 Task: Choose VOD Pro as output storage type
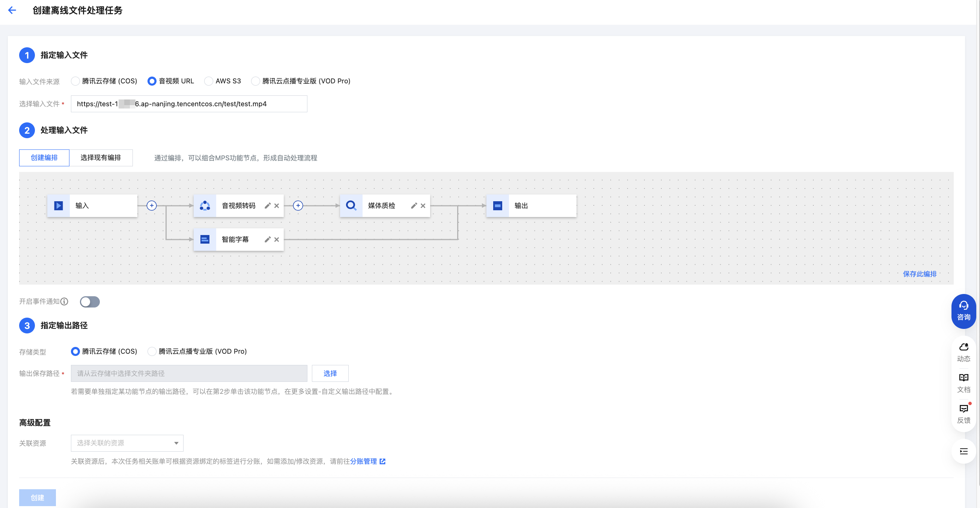click(x=152, y=351)
